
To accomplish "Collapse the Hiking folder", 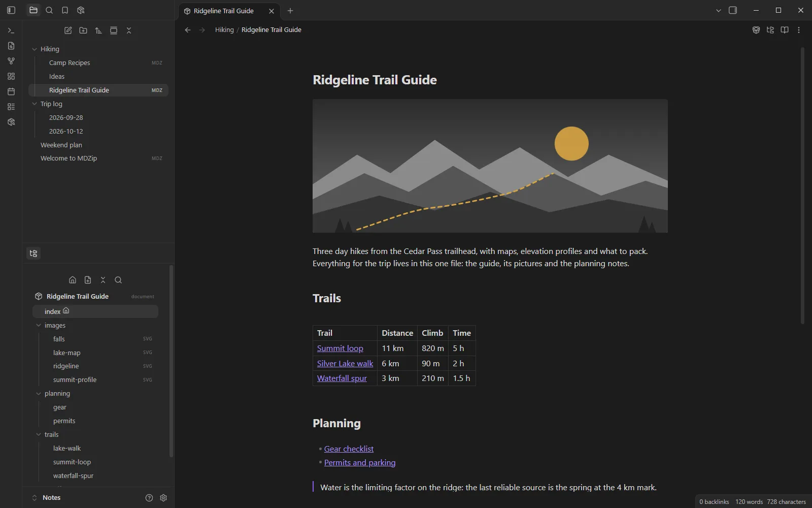I will pyautogui.click(x=35, y=49).
